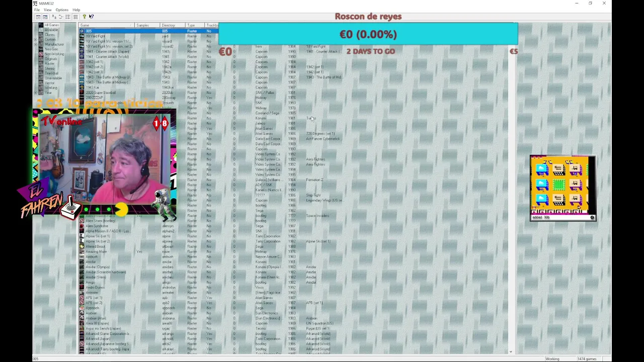Viewport: 644px width, 362px height.
Task: Select the Trackball folder in tree
Action: pos(51,73)
